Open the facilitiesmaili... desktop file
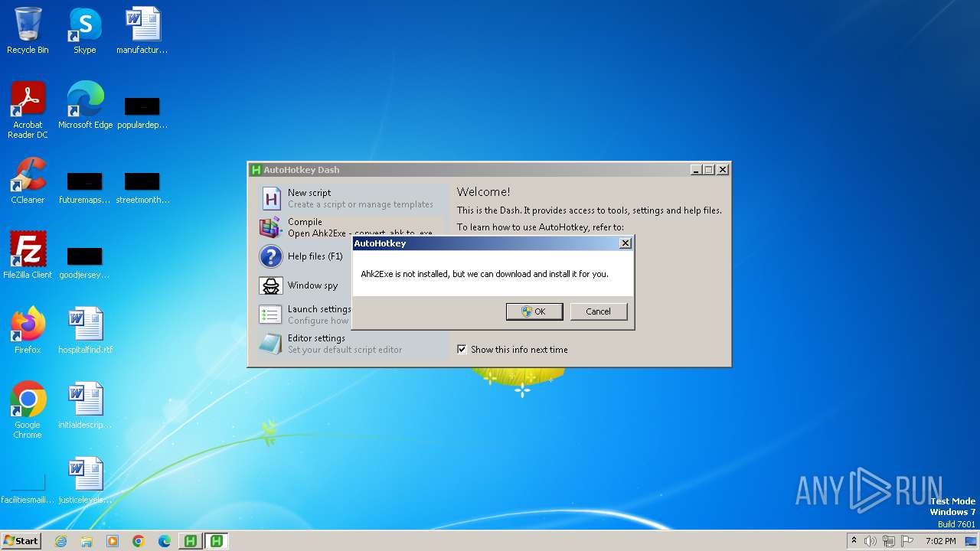Screen dimensions: 980x551 (x=28, y=488)
